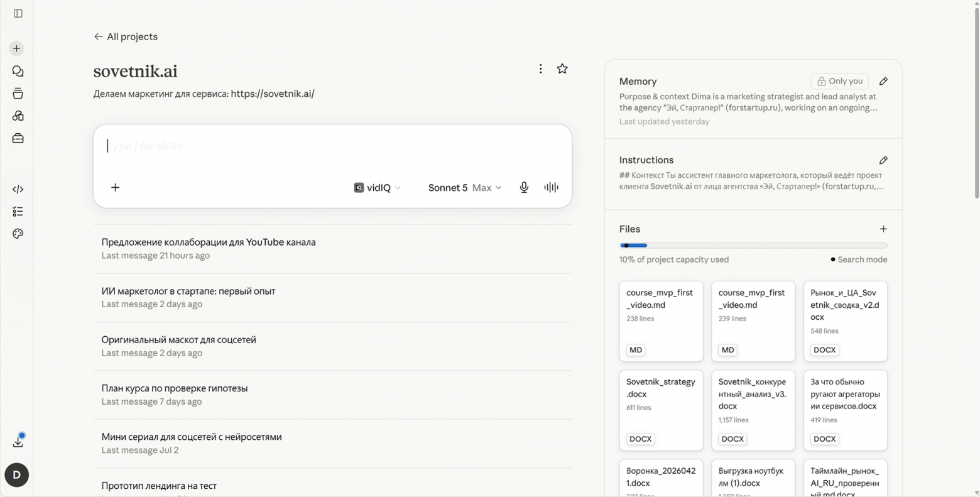
Task: Open the task checklist icon in the sidebar
Action: [x=18, y=212]
